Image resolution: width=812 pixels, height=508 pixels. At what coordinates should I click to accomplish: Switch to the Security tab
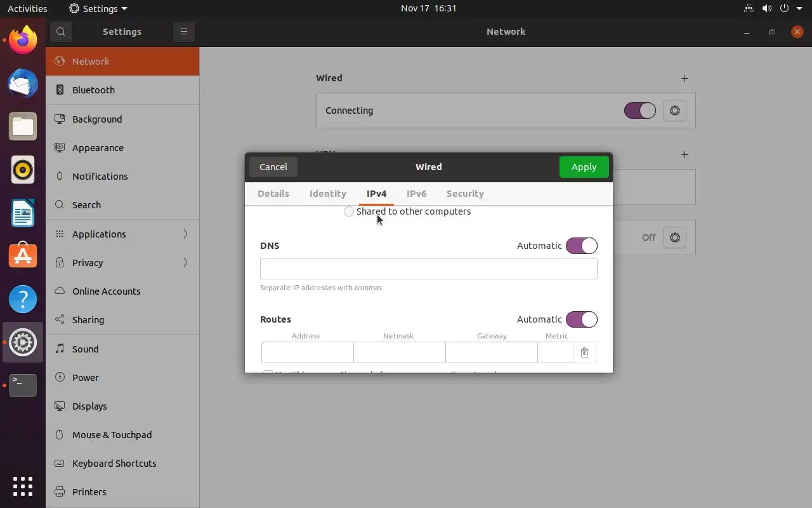coord(465,194)
